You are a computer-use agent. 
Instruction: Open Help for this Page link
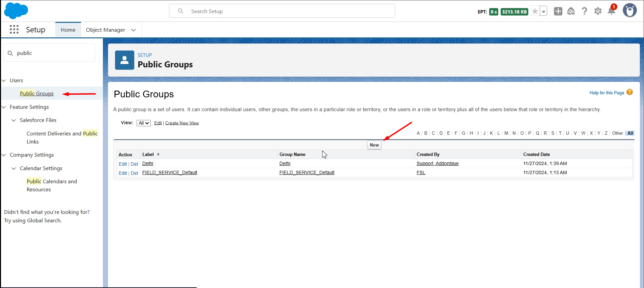tap(607, 93)
